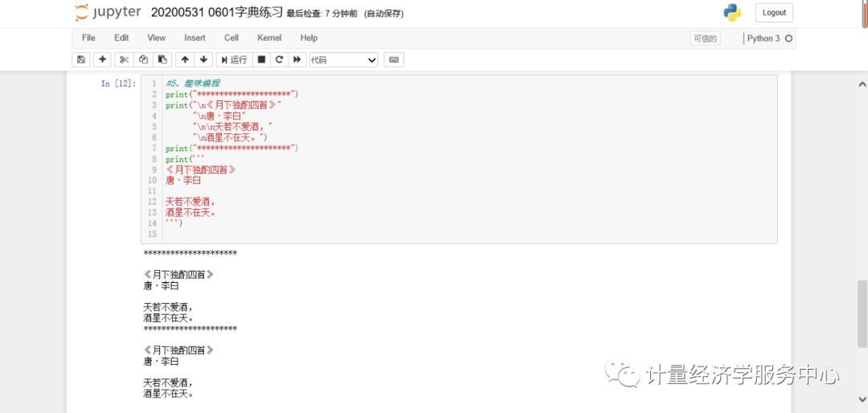
Task: Insert a cell below with plus icon
Action: 102,59
